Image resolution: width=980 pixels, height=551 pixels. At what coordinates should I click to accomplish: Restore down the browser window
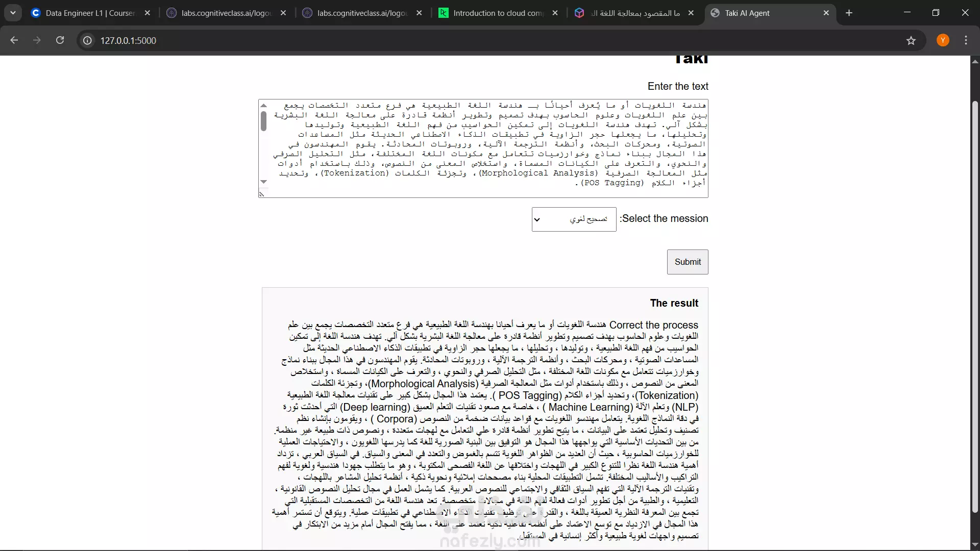(936, 13)
